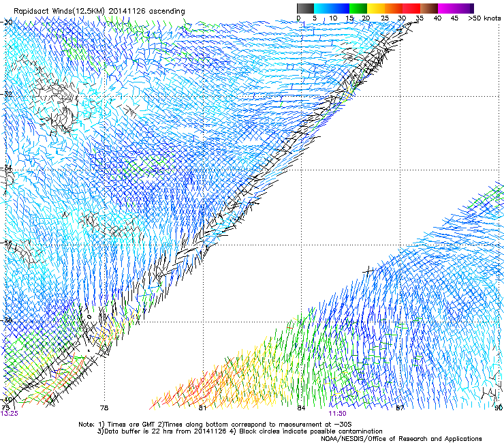The image size is (504, 443).
Task: Click the yellow 20-25 knots legend swatch
Action: click(x=376, y=8)
